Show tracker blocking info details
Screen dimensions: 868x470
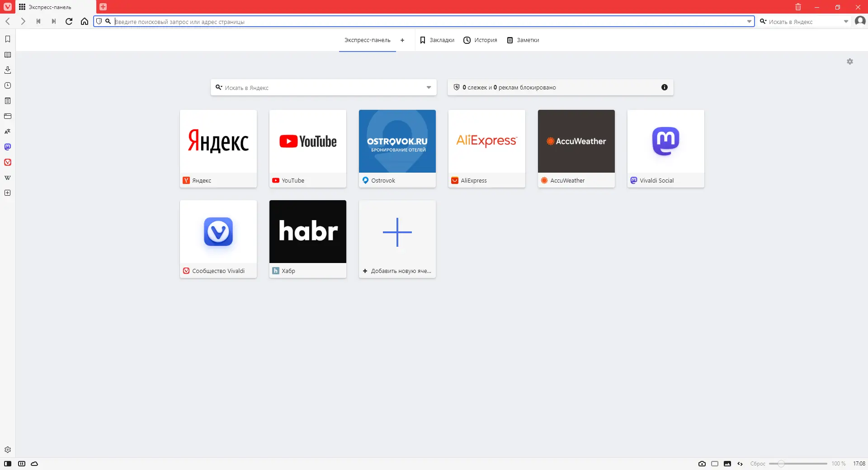pos(665,87)
